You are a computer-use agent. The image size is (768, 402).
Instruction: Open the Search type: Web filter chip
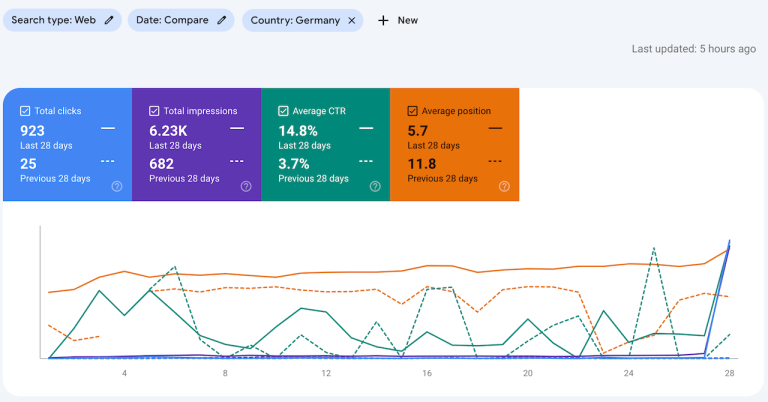tap(55, 20)
